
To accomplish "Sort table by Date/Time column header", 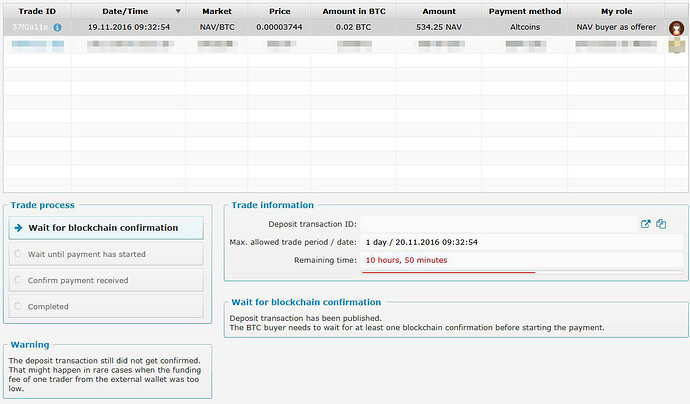I will [128, 11].
